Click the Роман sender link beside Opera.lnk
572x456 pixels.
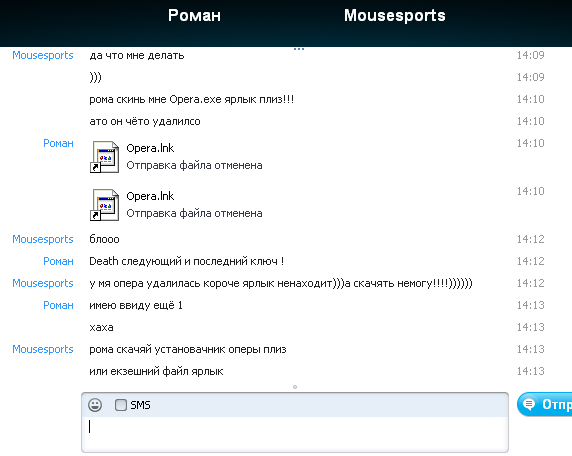[58, 143]
